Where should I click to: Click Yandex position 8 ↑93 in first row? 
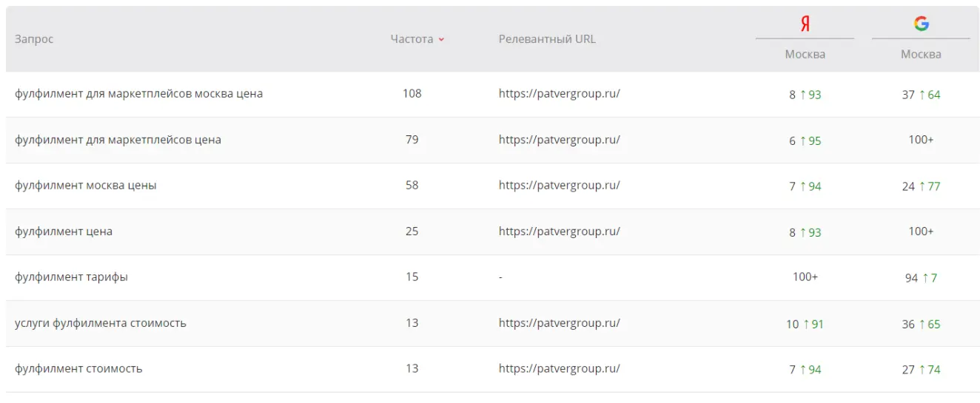click(805, 95)
